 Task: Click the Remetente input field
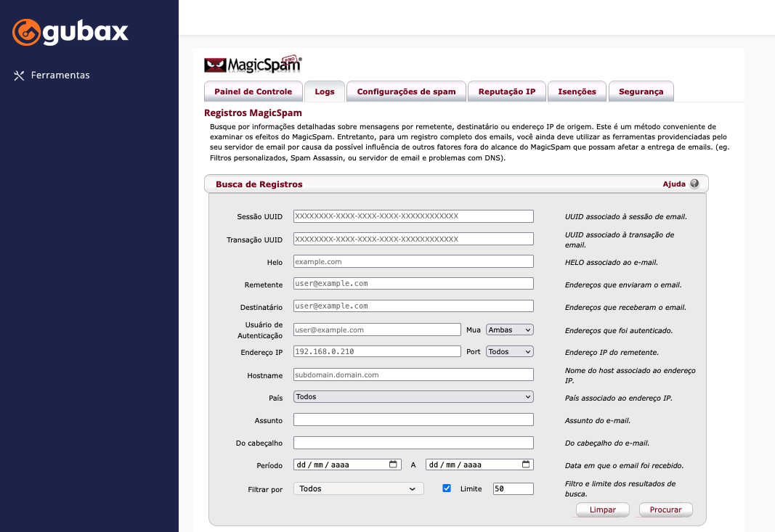tap(413, 284)
